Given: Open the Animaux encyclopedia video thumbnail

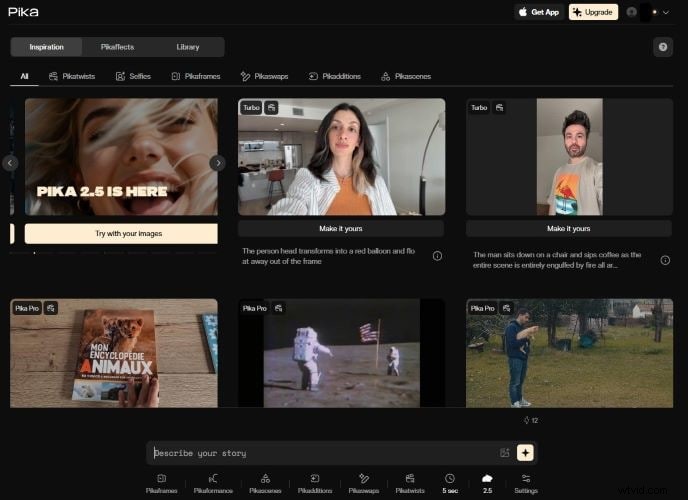Looking at the screenshot, I should pyautogui.click(x=114, y=353).
